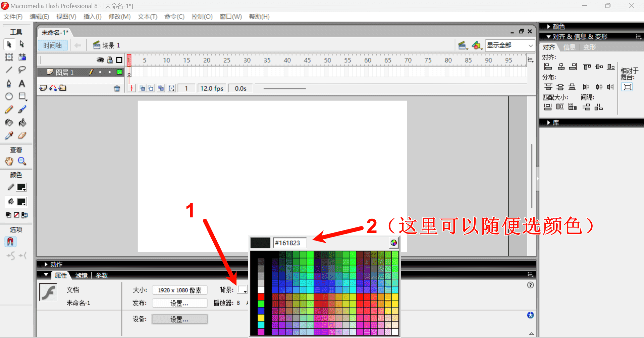Toggle show/hide all layers eye icon
Screen dimensions: 644x338
click(100, 60)
